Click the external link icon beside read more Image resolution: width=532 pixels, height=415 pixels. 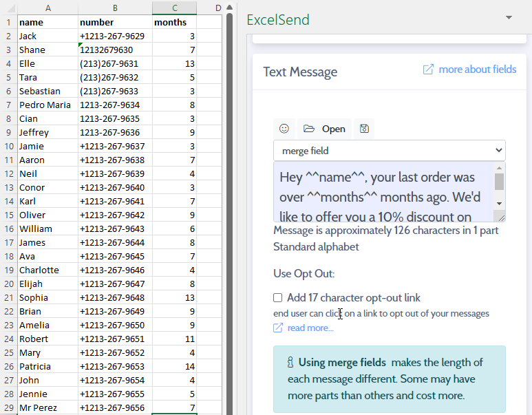pyautogui.click(x=278, y=328)
